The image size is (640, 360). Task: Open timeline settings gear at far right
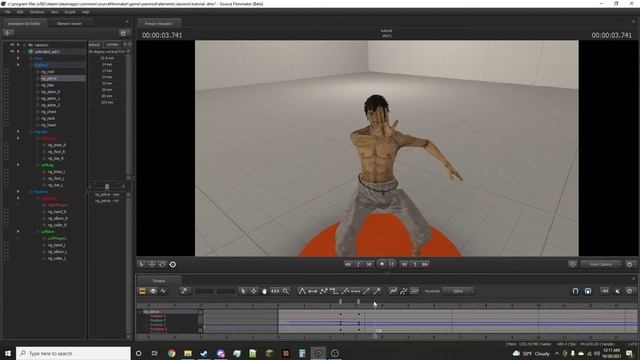pyautogui.click(x=629, y=291)
